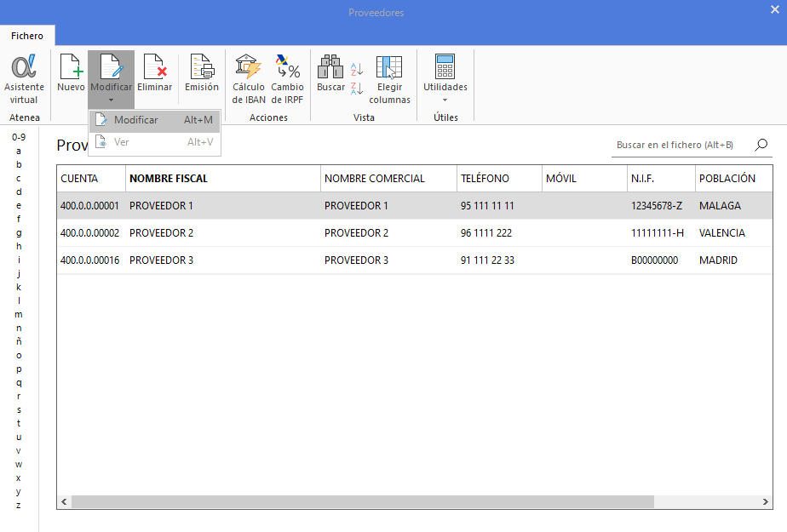Focus the Buscar en el fichero field
Screen dimensions: 787x532
[682, 145]
